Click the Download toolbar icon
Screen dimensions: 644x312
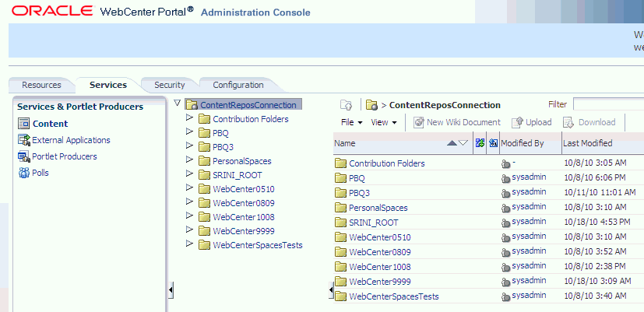click(568, 122)
